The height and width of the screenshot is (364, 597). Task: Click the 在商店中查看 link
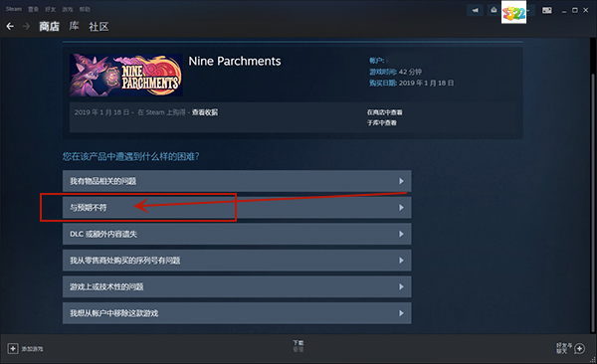pos(384,112)
